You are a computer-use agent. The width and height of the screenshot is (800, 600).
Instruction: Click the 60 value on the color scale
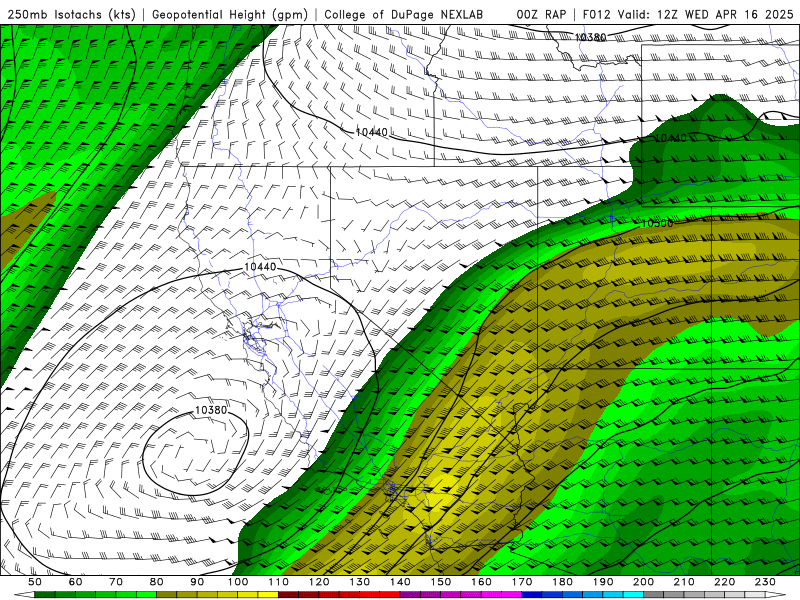pyautogui.click(x=76, y=582)
